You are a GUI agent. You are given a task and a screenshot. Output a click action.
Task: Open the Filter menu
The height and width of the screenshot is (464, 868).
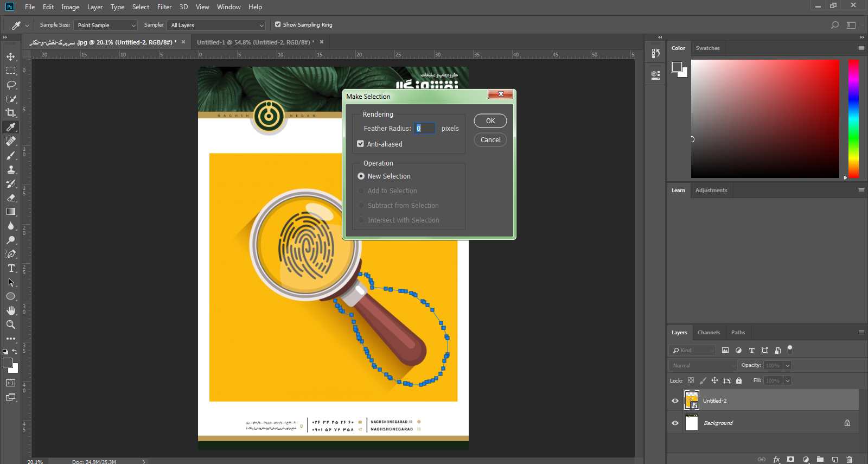coord(164,7)
